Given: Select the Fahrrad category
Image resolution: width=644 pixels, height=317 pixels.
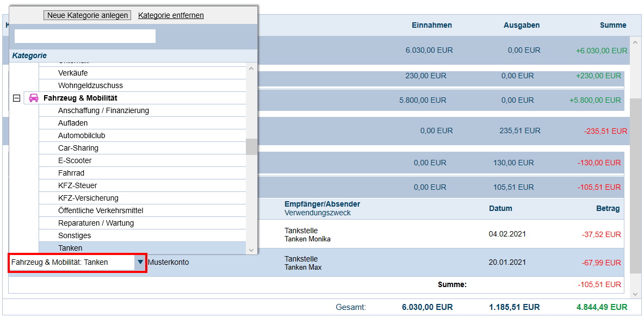Looking at the screenshot, I should tap(143, 173).
